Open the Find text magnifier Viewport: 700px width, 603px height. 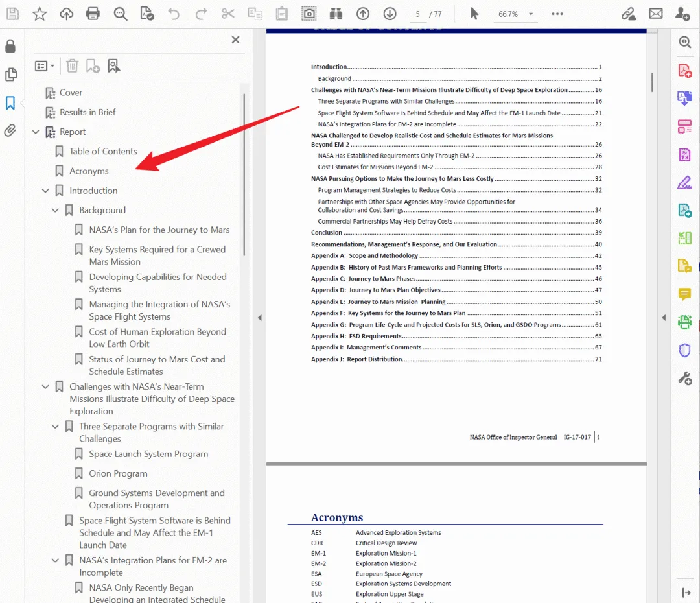click(120, 14)
